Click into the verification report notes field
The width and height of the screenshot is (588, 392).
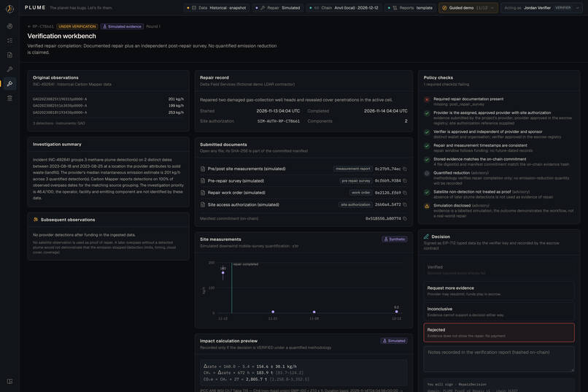click(x=499, y=359)
